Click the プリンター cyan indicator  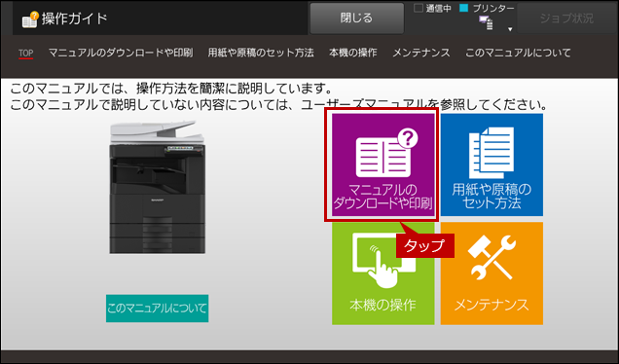tap(464, 8)
